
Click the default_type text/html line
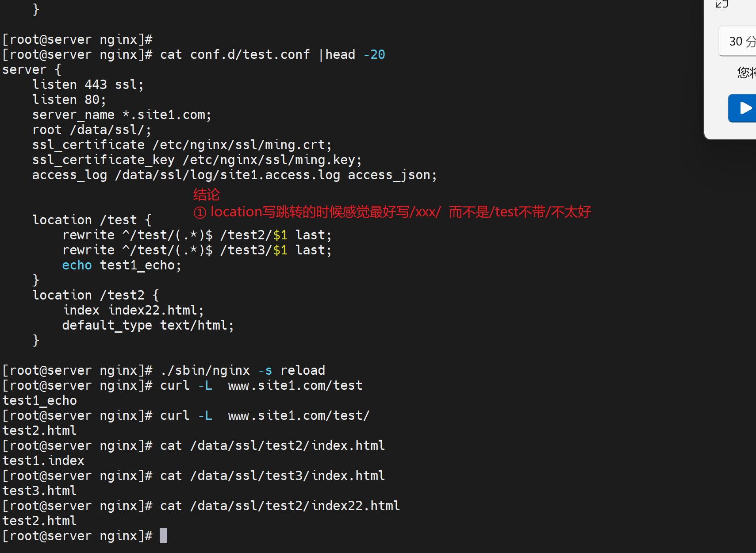click(x=148, y=325)
